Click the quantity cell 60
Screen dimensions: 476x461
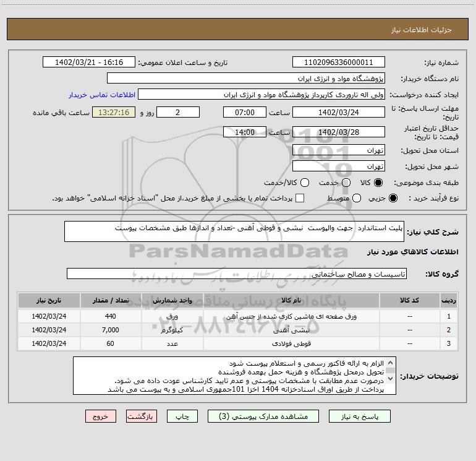point(111,343)
